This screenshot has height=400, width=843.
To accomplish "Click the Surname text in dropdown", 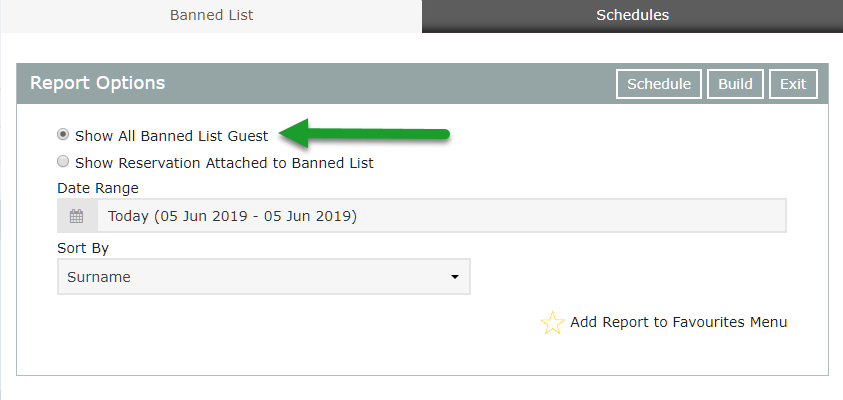I will pos(99,277).
